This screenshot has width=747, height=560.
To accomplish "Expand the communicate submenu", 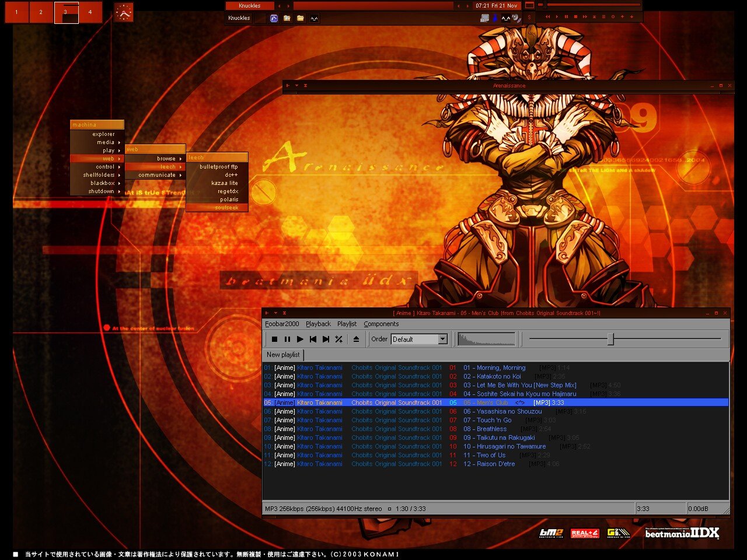I will click(x=155, y=175).
